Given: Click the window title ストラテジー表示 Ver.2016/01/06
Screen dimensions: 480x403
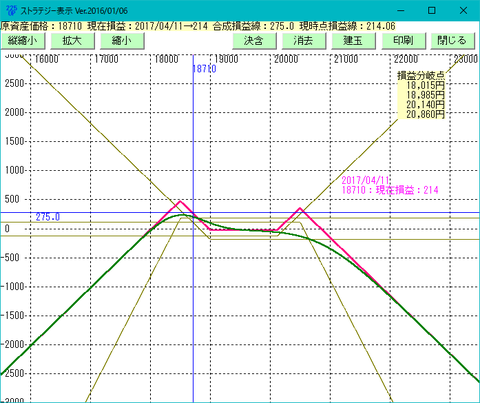Looking at the screenshot, I should click(x=74, y=11).
